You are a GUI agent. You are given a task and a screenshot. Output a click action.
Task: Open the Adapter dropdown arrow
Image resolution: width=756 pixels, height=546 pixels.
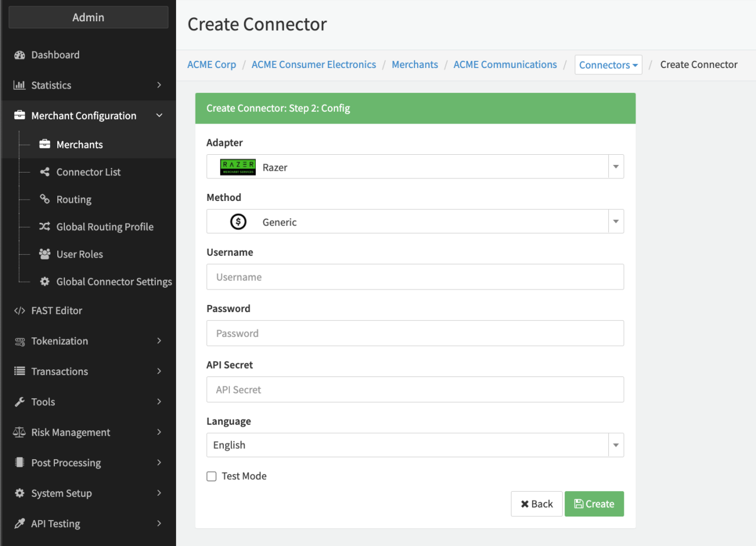point(616,167)
